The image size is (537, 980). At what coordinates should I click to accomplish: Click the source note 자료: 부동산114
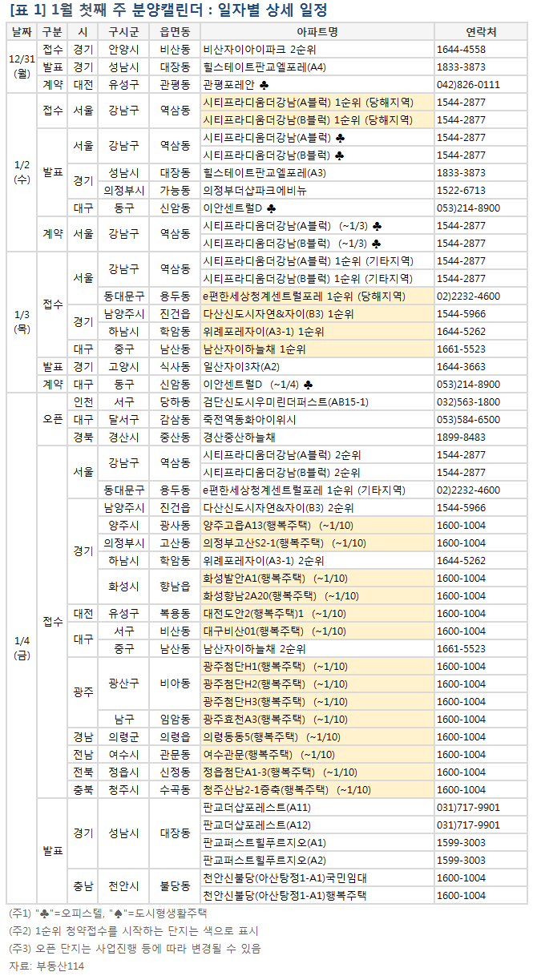(x=46, y=966)
